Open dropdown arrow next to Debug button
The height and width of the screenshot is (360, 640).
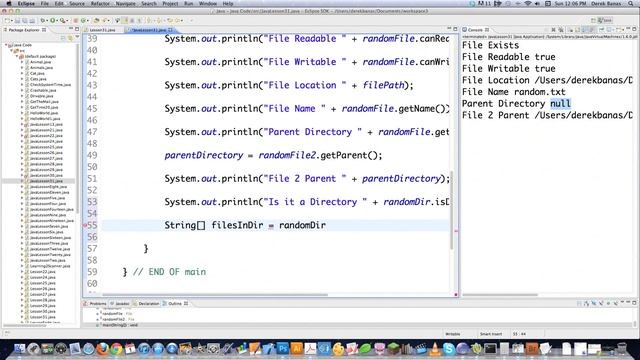click(47, 20)
